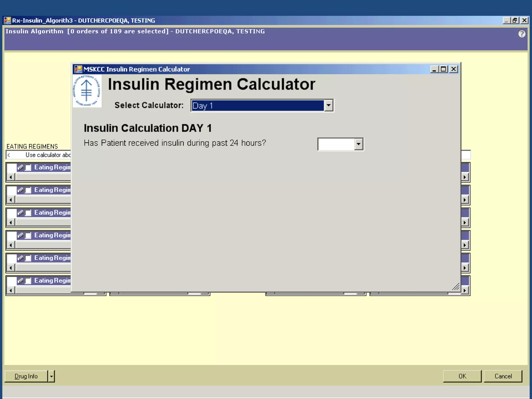Check the second Eating Regimen checkbox
This screenshot has width=532, height=399.
click(28, 190)
